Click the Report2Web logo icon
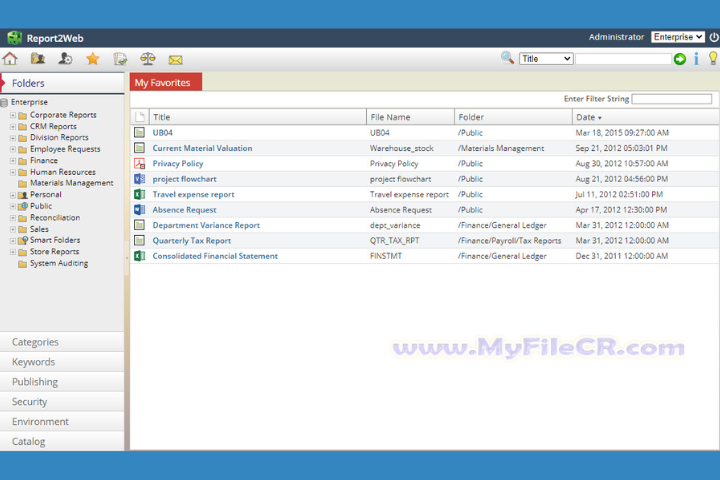Image resolution: width=720 pixels, height=480 pixels. (x=14, y=38)
